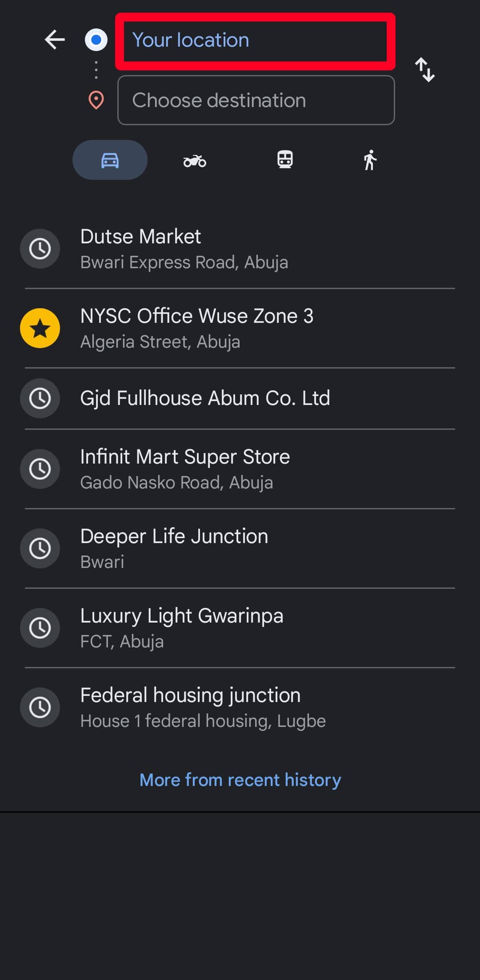Swap start and destination with arrows icon
Image resolution: width=480 pixels, height=980 pixels.
424,70
